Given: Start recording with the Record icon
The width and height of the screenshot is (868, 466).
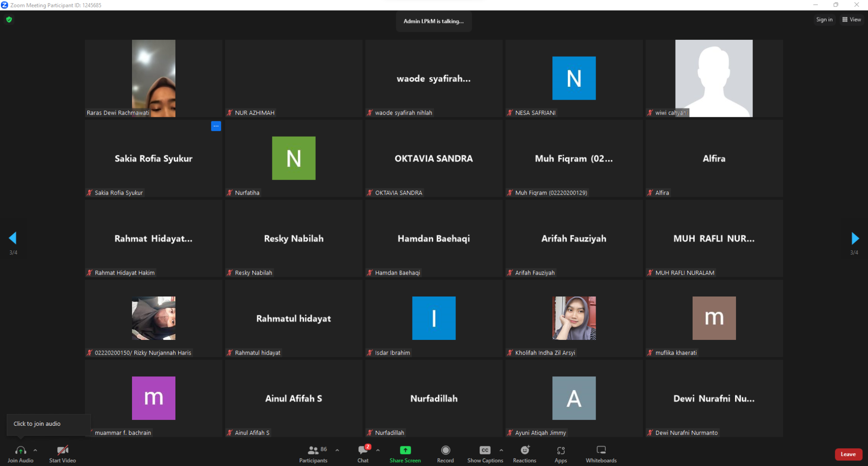Looking at the screenshot, I should (x=445, y=450).
